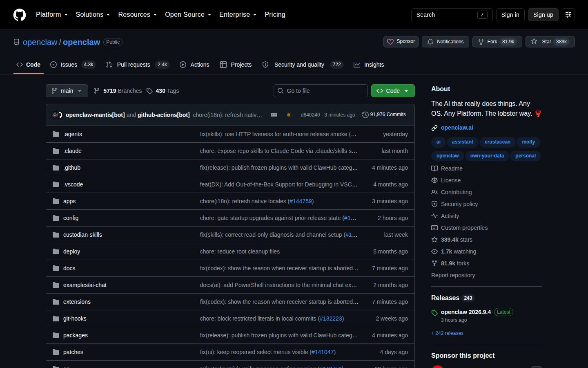
Task: Open the + 242 releases link
Action: click(x=447, y=333)
